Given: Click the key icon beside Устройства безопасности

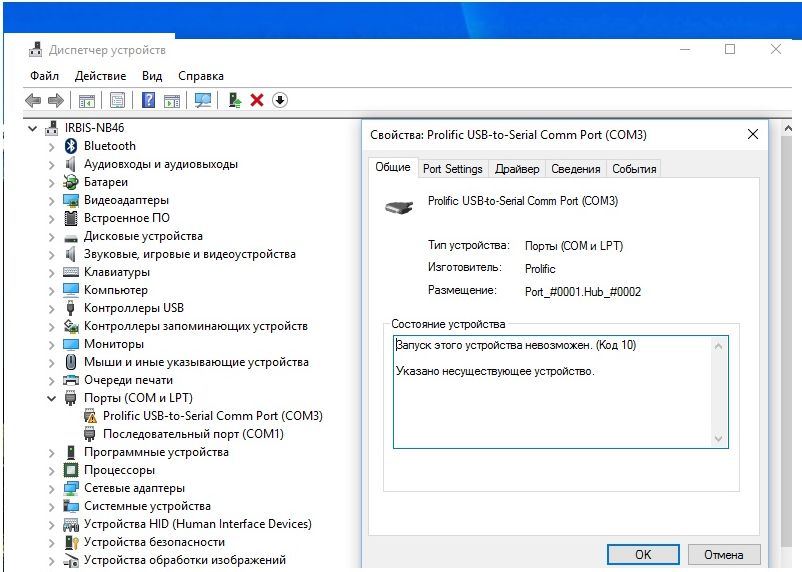Looking at the screenshot, I should [x=71, y=542].
